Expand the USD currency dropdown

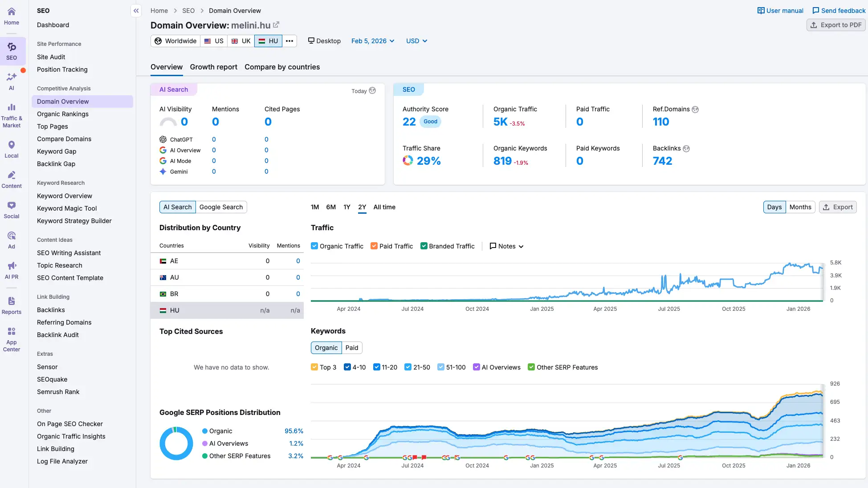click(416, 41)
